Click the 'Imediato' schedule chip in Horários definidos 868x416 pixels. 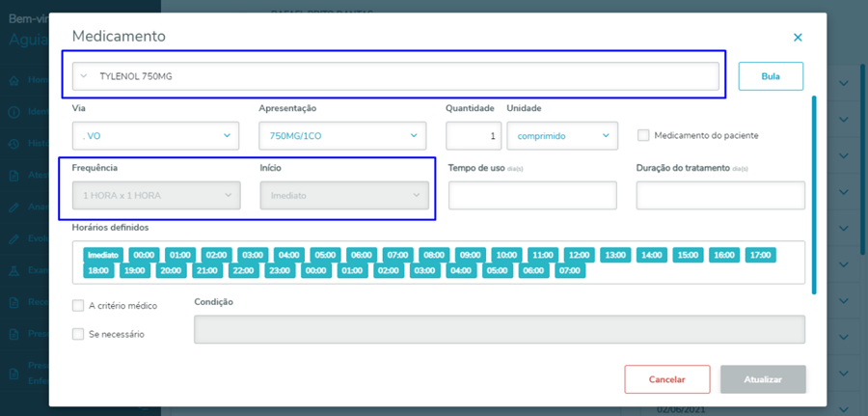(103, 256)
